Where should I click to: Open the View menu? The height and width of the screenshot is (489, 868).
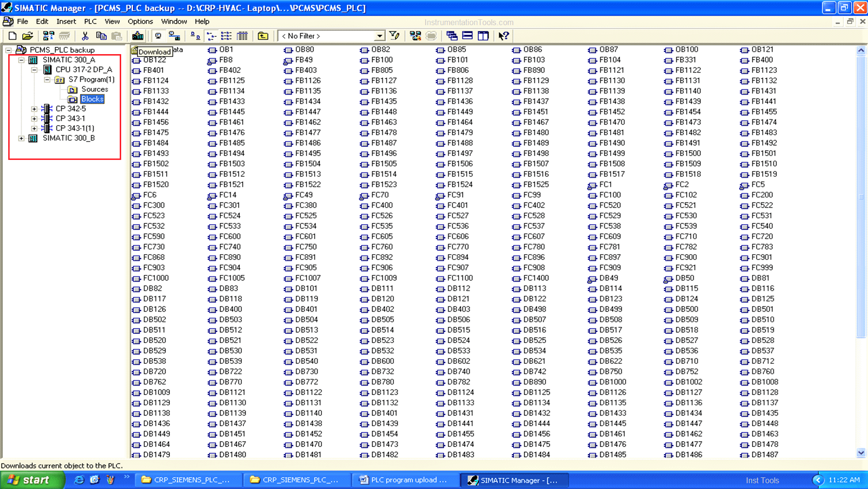112,21
